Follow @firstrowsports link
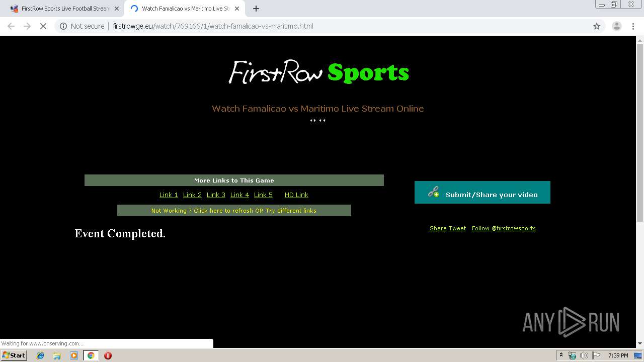Image resolution: width=644 pixels, height=362 pixels. (504, 228)
